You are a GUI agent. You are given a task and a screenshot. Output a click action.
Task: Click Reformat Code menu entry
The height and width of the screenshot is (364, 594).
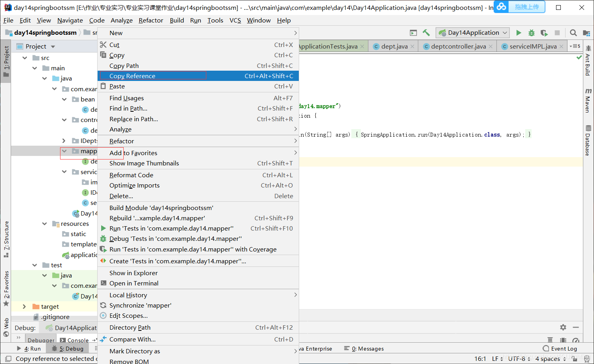click(x=198, y=175)
